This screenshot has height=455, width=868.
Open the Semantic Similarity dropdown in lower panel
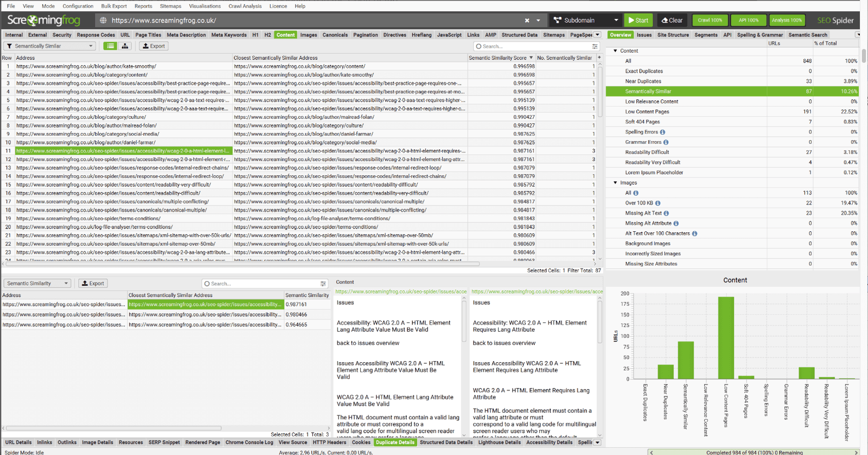(37, 283)
